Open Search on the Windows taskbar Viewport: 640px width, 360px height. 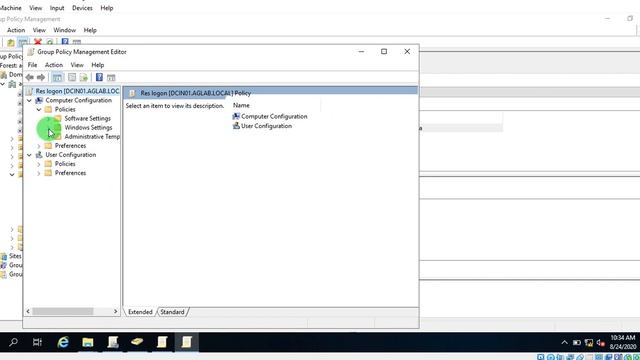point(13,342)
